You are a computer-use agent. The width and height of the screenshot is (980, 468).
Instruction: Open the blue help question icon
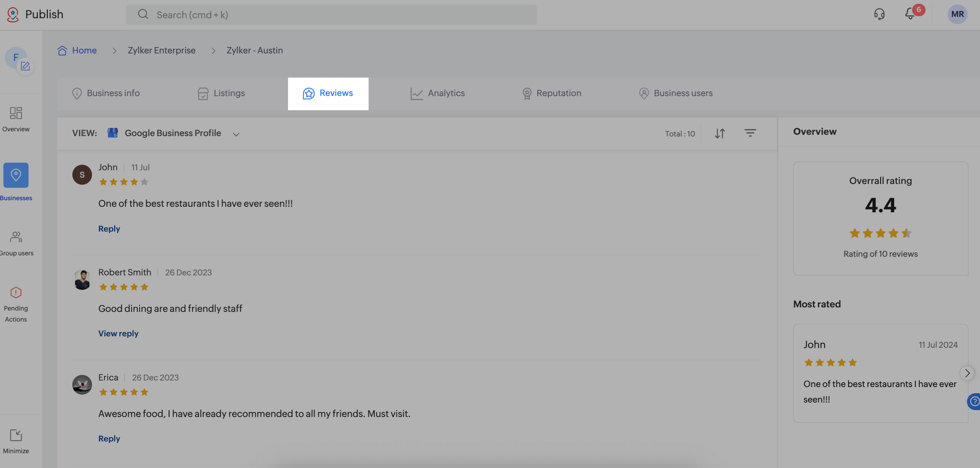point(974,401)
